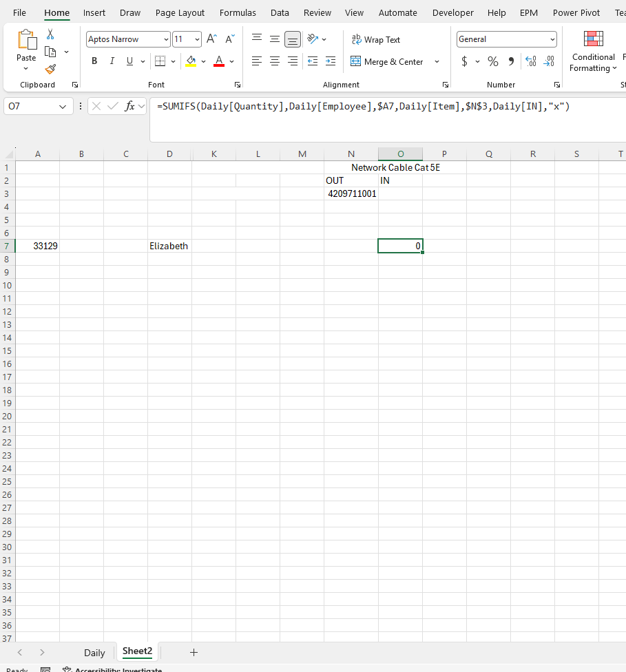Open the font color dropdown arrow

pyautogui.click(x=231, y=62)
